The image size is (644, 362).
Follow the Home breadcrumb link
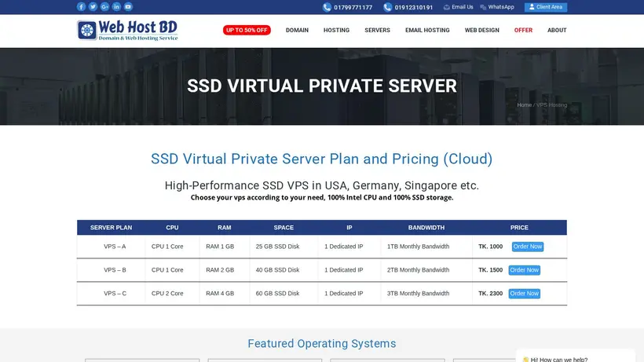[x=524, y=105]
